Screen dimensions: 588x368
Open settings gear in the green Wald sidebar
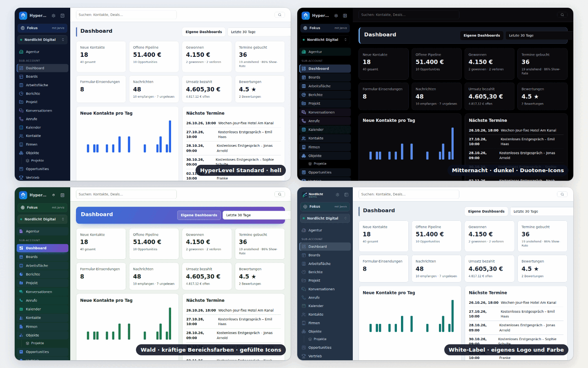pos(53,195)
